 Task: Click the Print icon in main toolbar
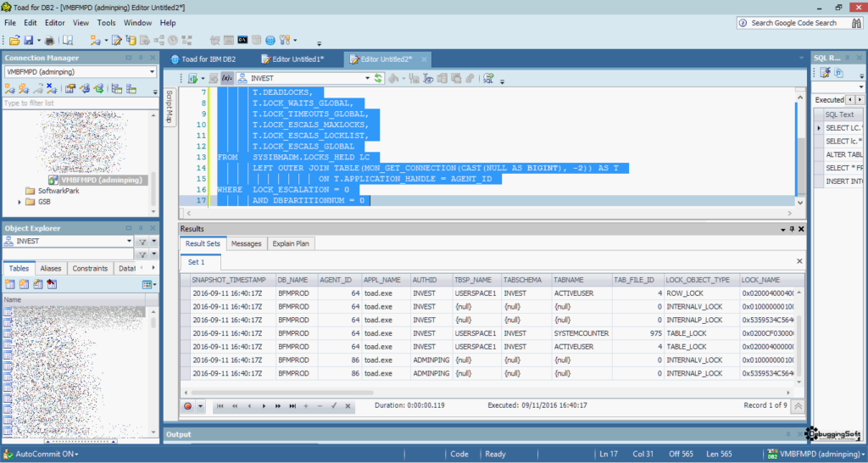(50, 40)
